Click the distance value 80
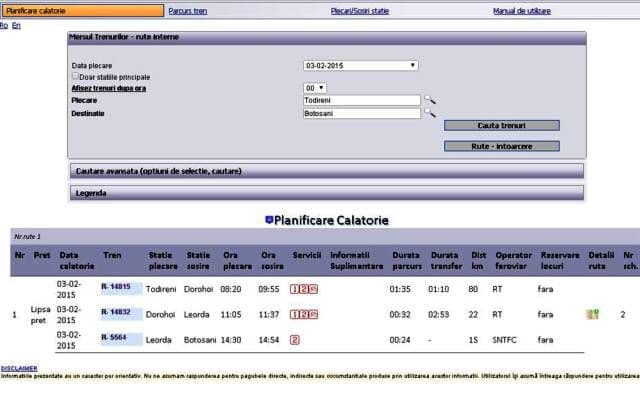The image size is (640, 396). click(x=473, y=289)
